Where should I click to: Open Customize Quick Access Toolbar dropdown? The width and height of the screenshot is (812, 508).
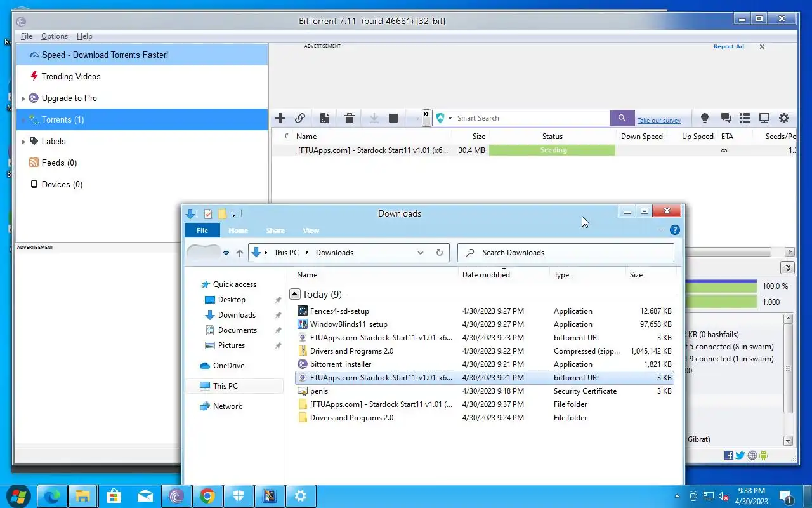(233, 215)
